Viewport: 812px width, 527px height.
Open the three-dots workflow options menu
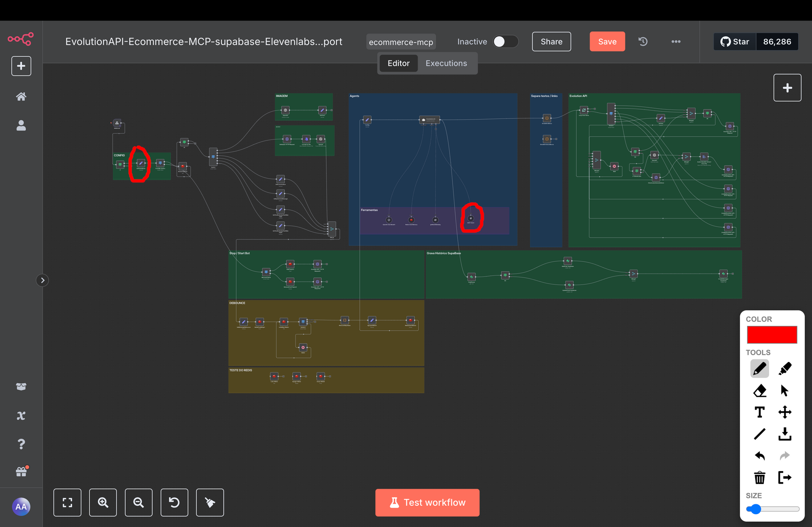tap(676, 42)
